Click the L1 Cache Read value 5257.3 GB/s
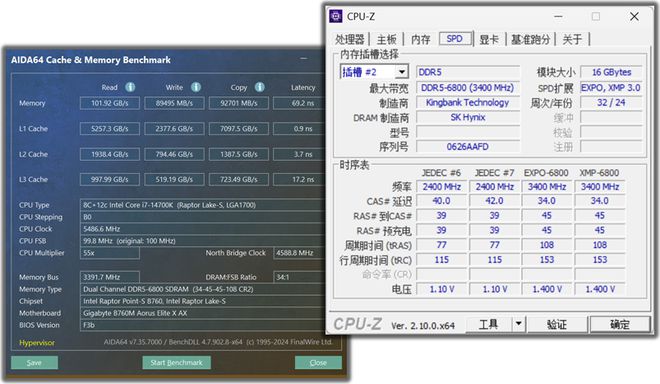Image resolution: width=660 pixels, height=384 pixels. point(110,129)
